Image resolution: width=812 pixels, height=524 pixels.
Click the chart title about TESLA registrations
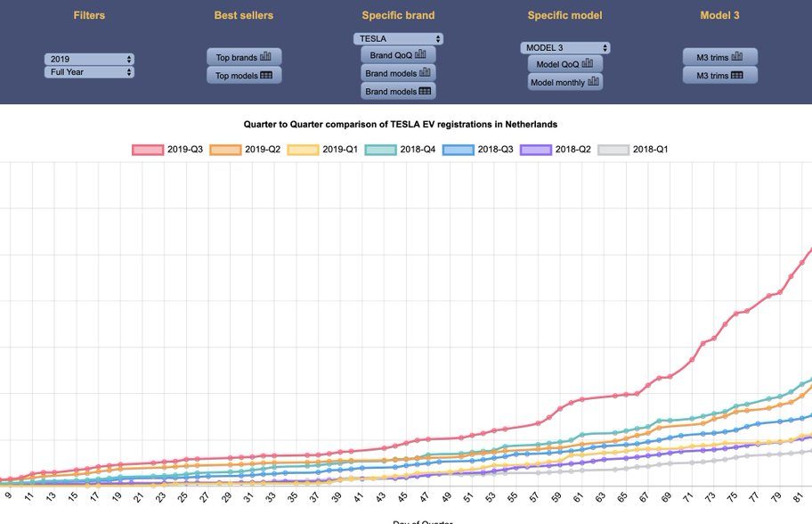coord(401,125)
